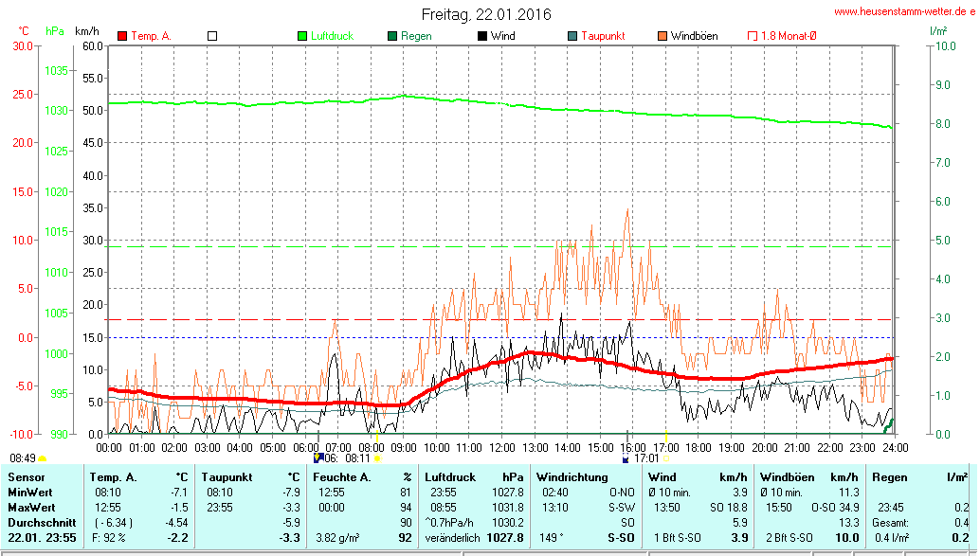
Task: Click the empty white legend box
Action: (212, 36)
